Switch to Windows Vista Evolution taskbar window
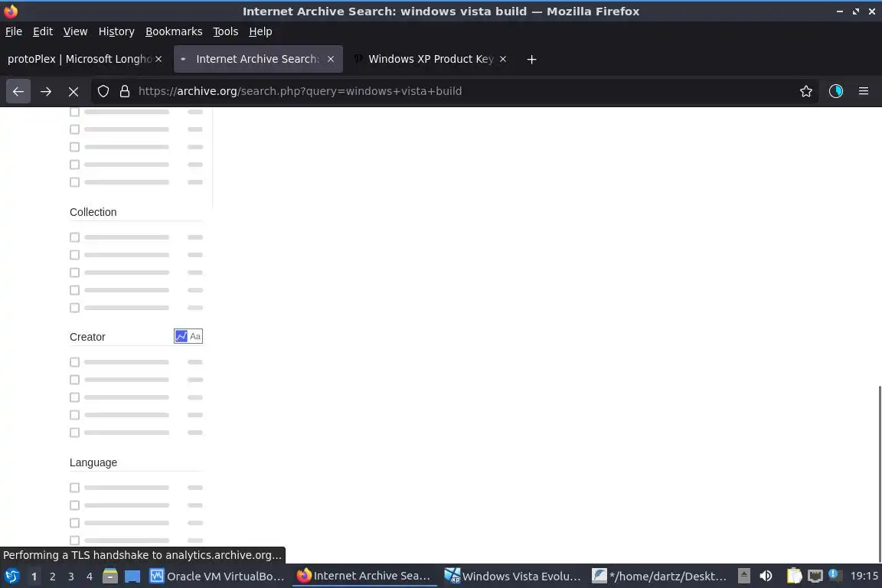882x588 pixels. pyautogui.click(x=512, y=577)
